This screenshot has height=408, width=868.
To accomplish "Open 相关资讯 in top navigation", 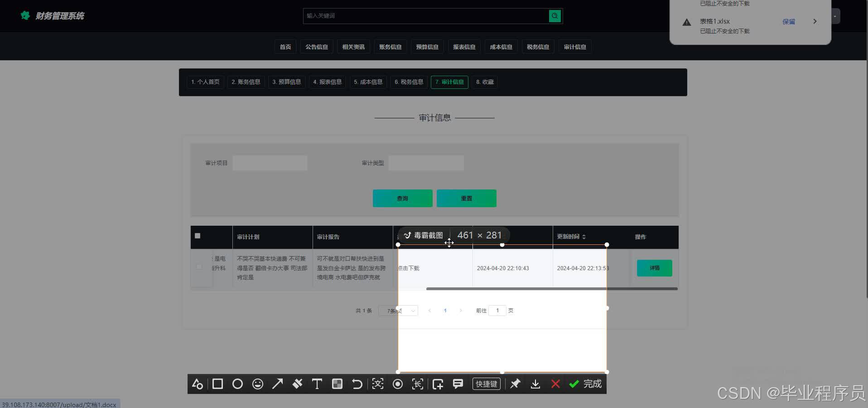I will [x=353, y=47].
